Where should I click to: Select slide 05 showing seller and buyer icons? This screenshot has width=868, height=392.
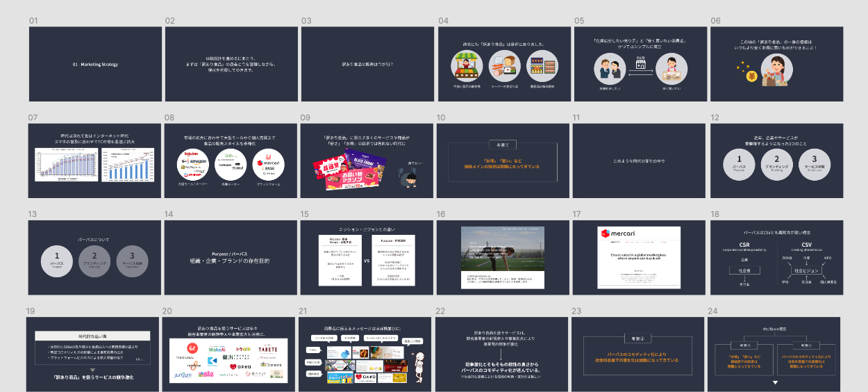[x=640, y=64]
